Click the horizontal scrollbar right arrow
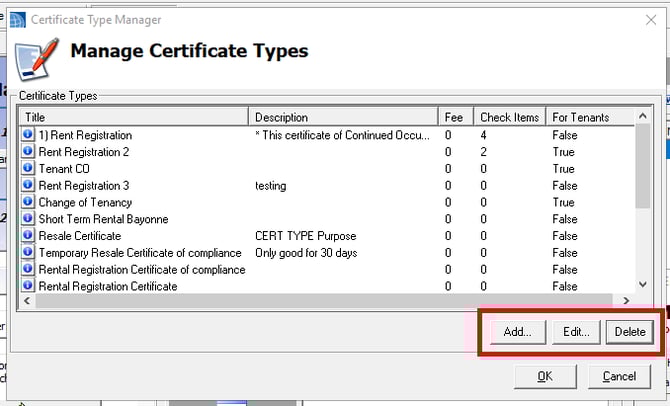This screenshot has width=670, height=406. click(626, 300)
